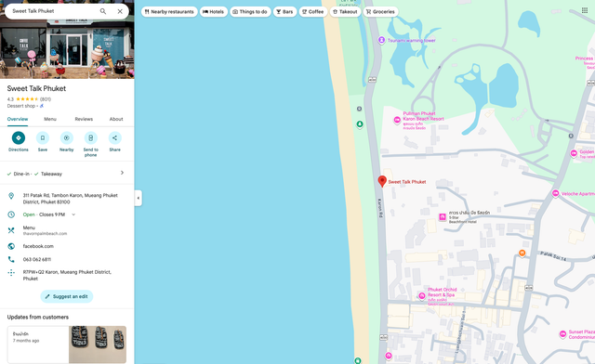Click the telephone icon

pyautogui.click(x=11, y=260)
